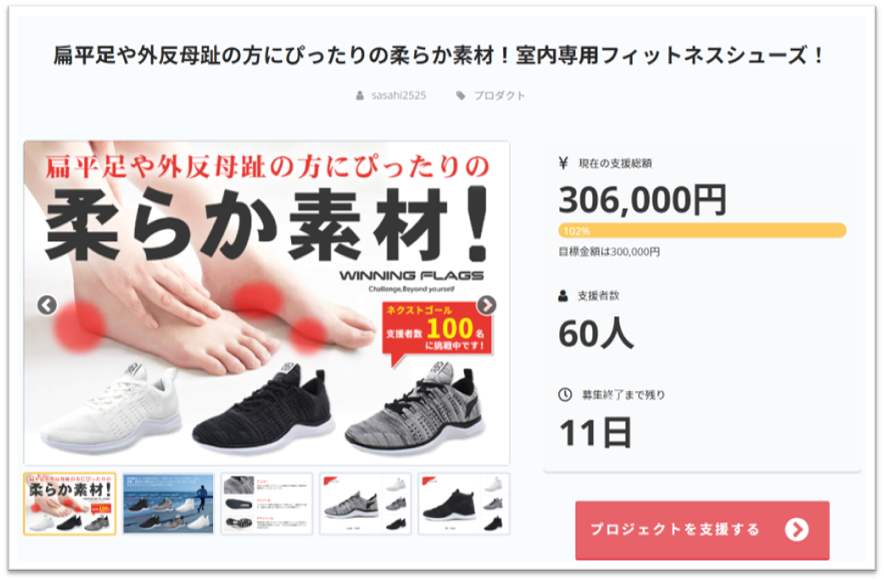This screenshot has height=581, width=884.
Task: Select the black shoe thumbnail
Action: pos(464,504)
